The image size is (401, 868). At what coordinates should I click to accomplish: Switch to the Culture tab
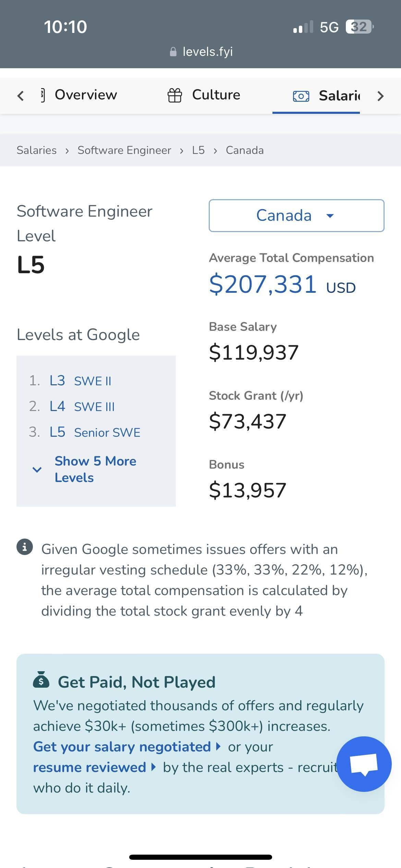click(216, 95)
